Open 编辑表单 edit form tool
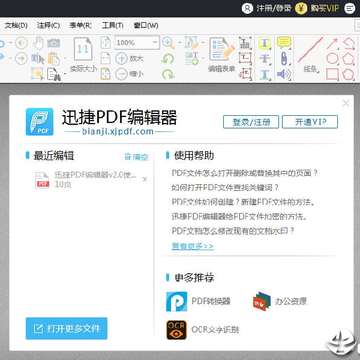Screen dimensions: 360x360 [x=222, y=55]
